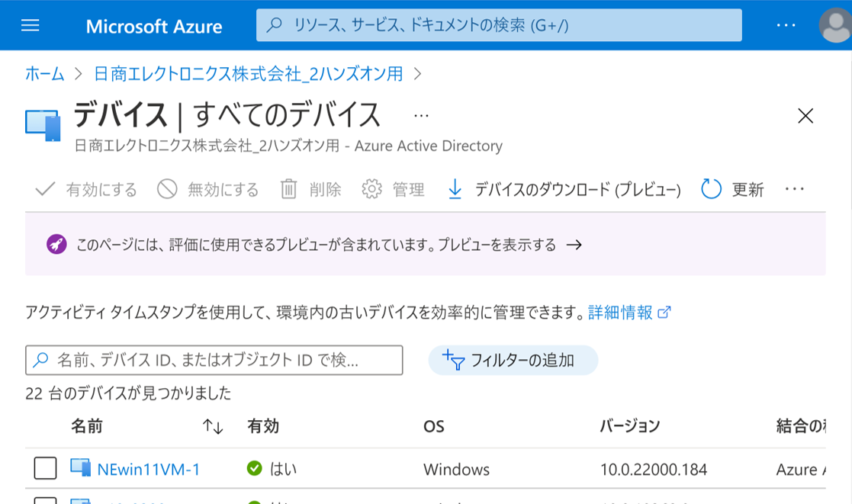Click the Refresh (更新) icon

coord(711,189)
